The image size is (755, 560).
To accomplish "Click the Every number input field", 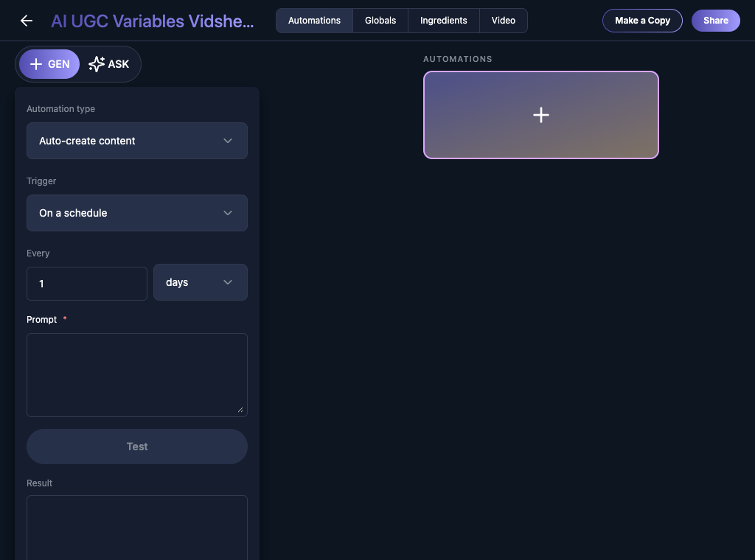I will 87,284.
